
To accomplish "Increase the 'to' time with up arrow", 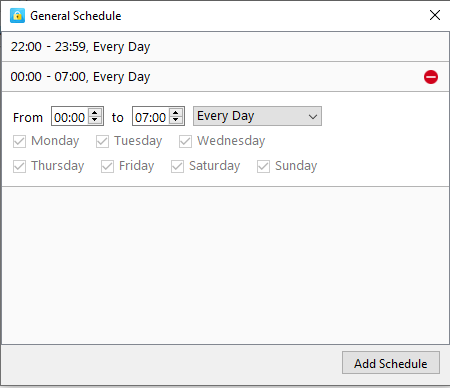I will 176,113.
